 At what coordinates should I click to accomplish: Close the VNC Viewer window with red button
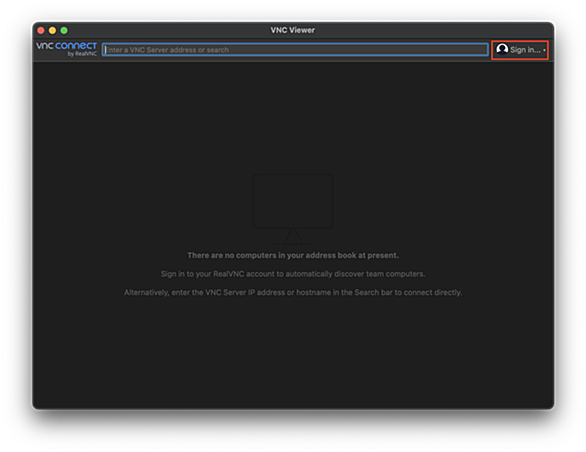pos(41,30)
